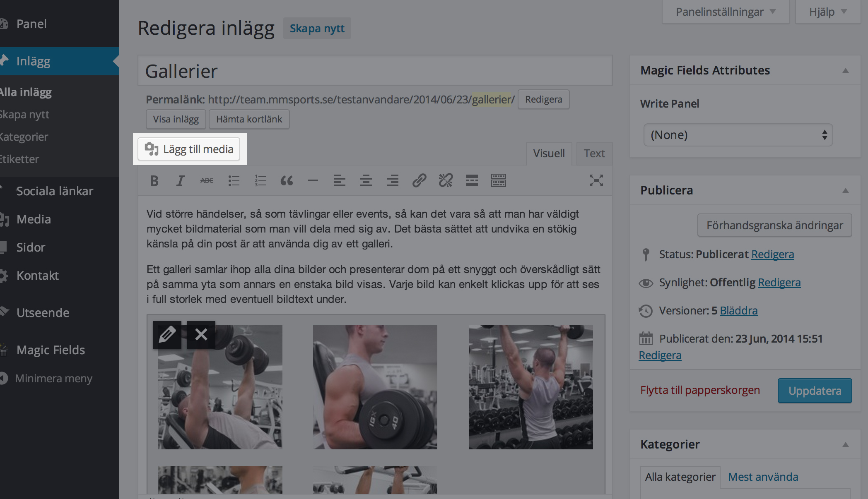The height and width of the screenshot is (499, 868).
Task: Align text center
Action: (x=366, y=181)
